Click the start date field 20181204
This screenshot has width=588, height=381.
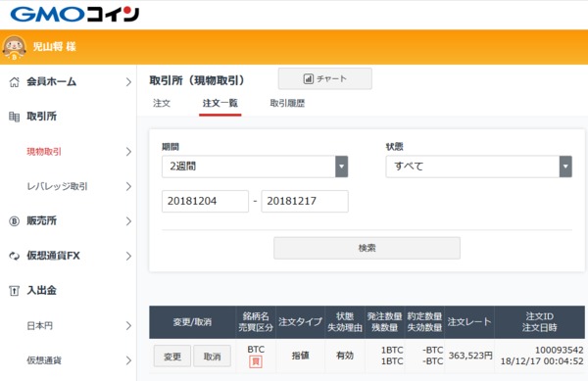(205, 201)
